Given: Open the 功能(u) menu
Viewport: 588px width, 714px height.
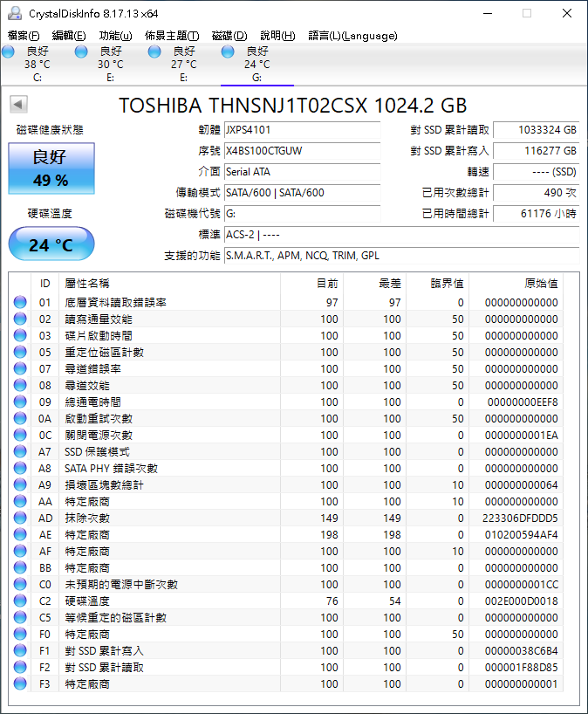Looking at the screenshot, I should (116, 36).
